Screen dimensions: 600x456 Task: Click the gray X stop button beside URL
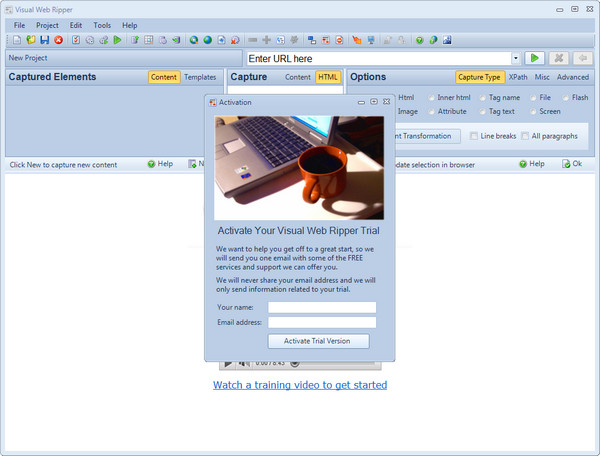(x=559, y=58)
